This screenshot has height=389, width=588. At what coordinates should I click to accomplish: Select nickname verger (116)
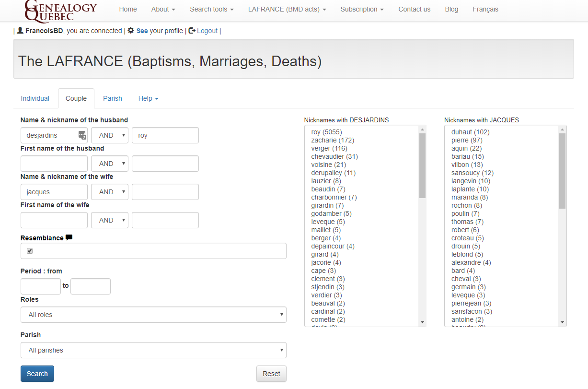(329, 148)
